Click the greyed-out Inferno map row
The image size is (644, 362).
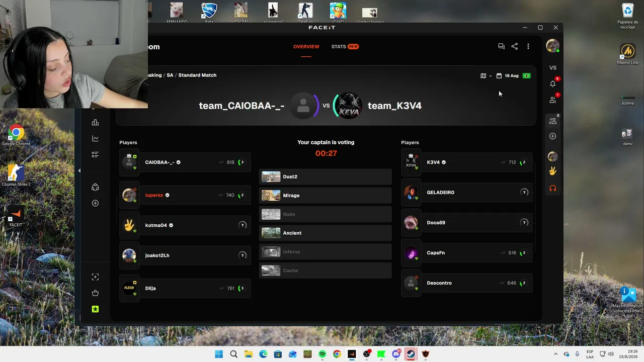click(326, 252)
